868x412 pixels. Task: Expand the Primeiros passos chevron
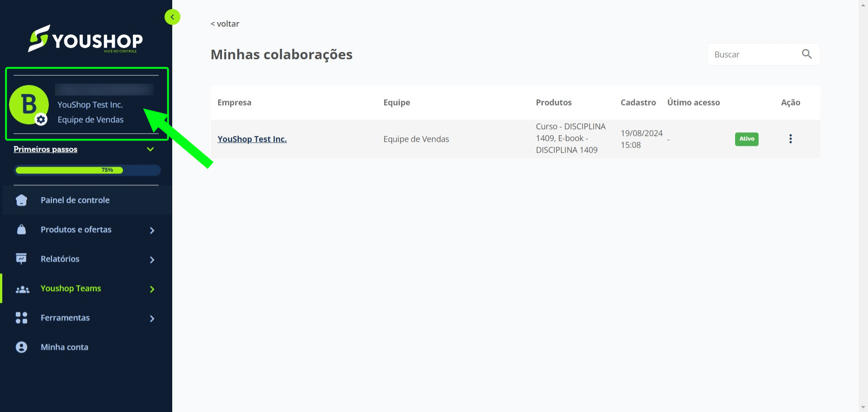151,149
